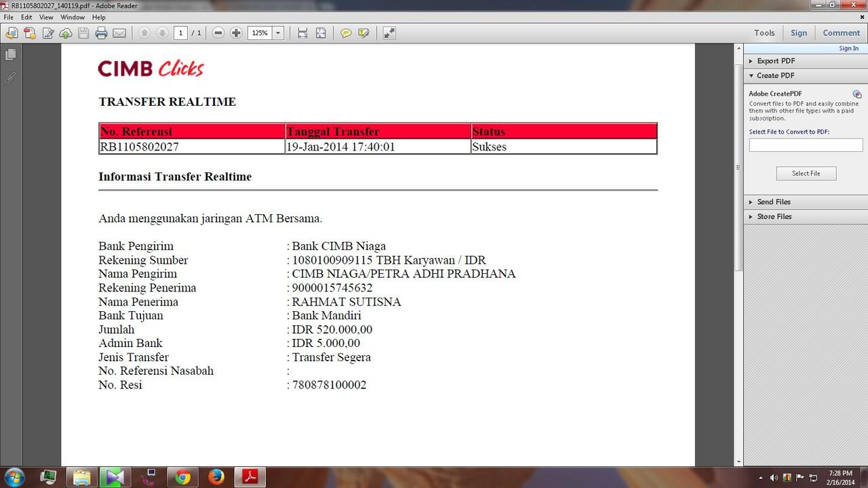
Task: Click the Select File button
Action: tap(806, 174)
